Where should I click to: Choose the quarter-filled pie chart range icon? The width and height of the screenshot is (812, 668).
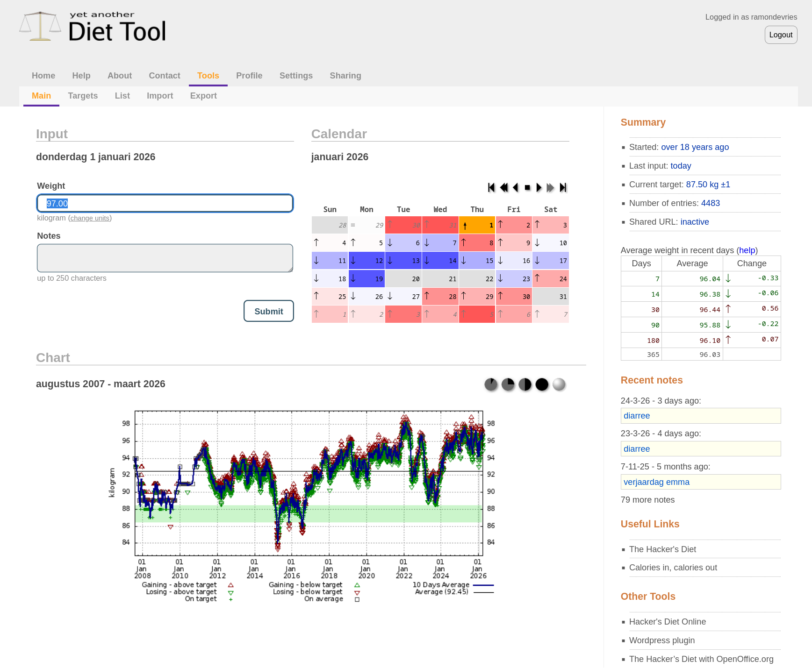[508, 384]
